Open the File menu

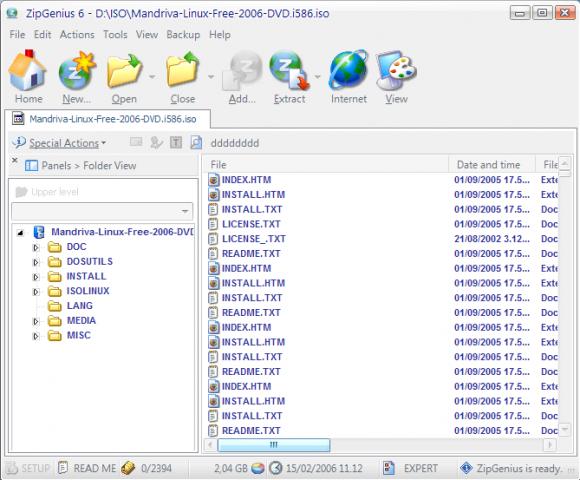tap(17, 34)
